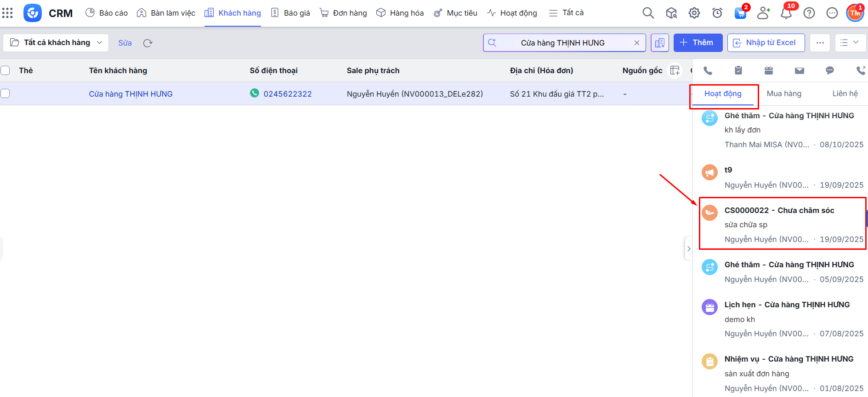Toggle the select-all checkbox in table header
The width and height of the screenshot is (868, 397).
6,70
